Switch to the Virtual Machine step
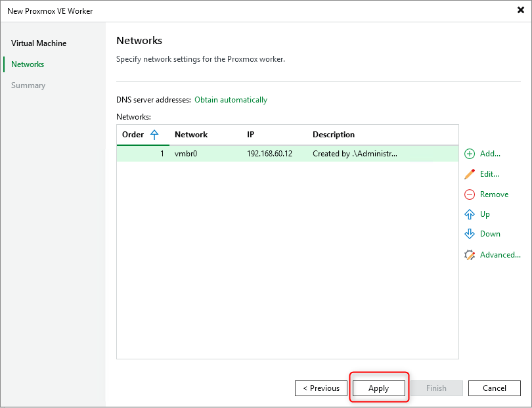 pos(39,43)
